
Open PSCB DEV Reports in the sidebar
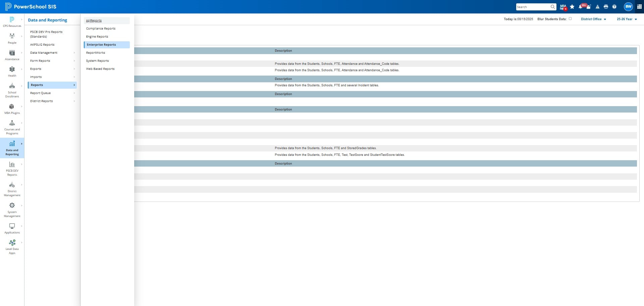point(12,168)
